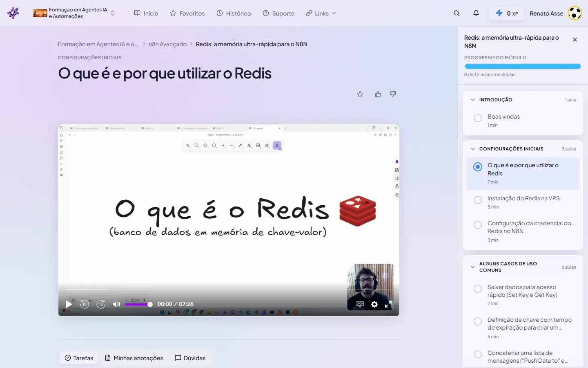The height and width of the screenshot is (368, 588).
Task: Open Renato Asse profile avatar
Action: coord(575,13)
